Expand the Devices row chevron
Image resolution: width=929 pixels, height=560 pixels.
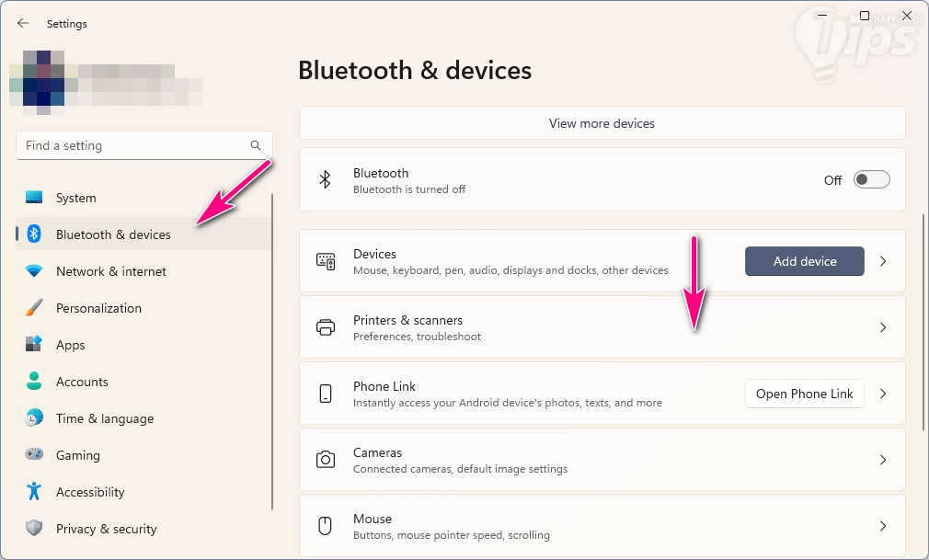883,261
